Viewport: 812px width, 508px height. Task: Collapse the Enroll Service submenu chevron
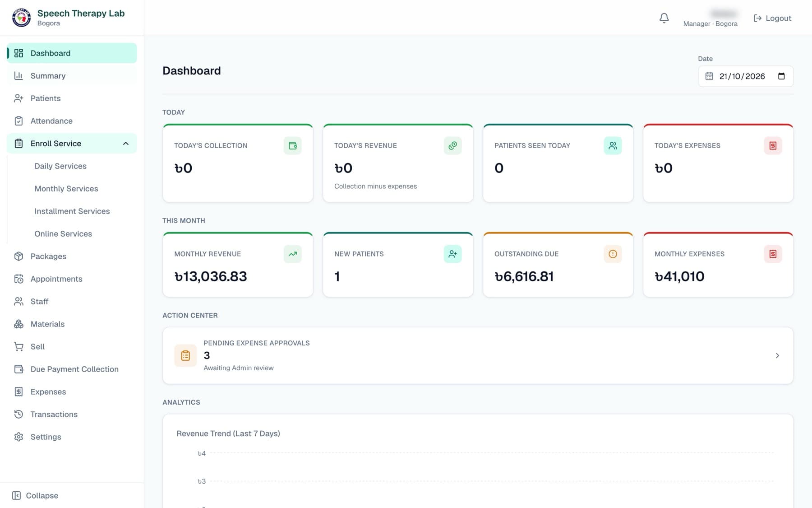[x=126, y=144]
